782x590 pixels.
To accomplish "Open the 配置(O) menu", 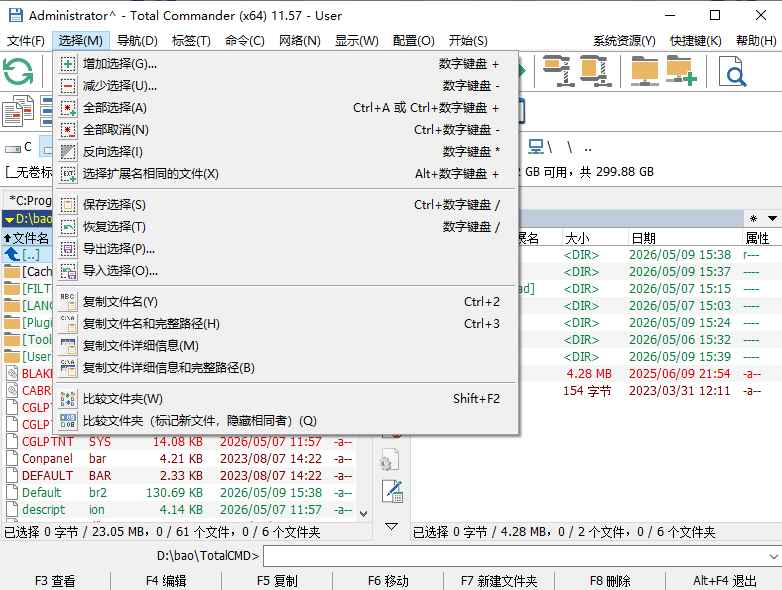I will tap(413, 40).
